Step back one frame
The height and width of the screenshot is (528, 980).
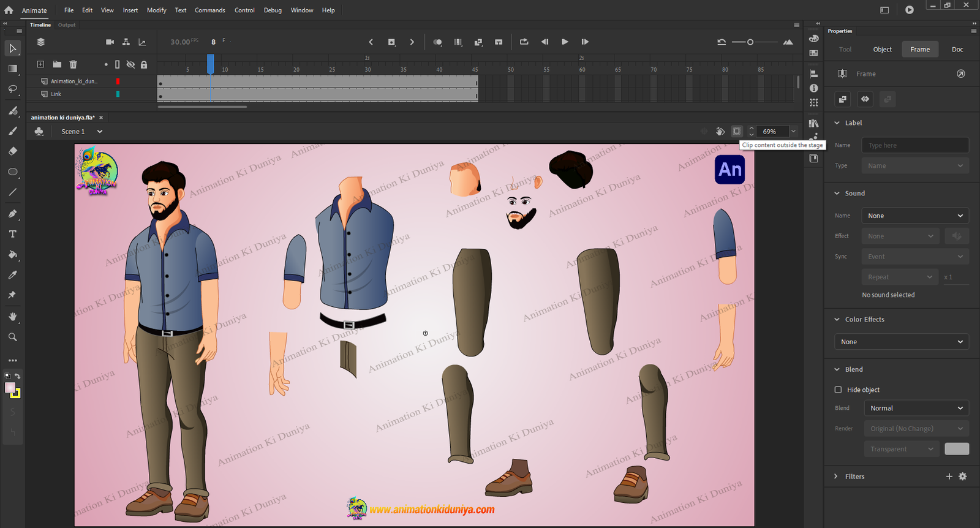tap(545, 42)
